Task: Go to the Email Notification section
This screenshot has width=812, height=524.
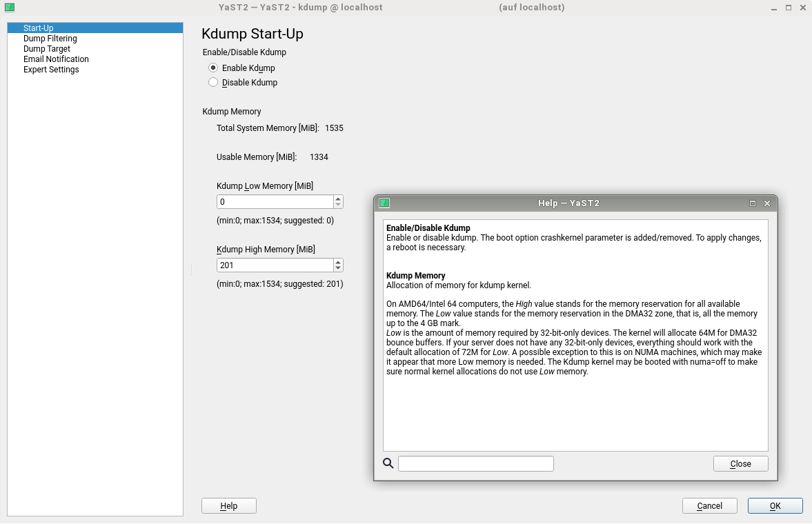Action: tap(56, 59)
